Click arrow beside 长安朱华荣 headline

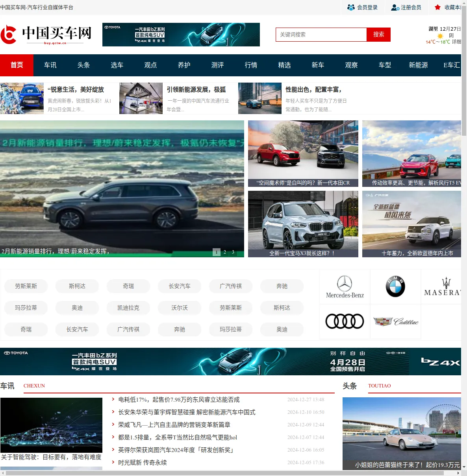pyautogui.click(x=113, y=412)
